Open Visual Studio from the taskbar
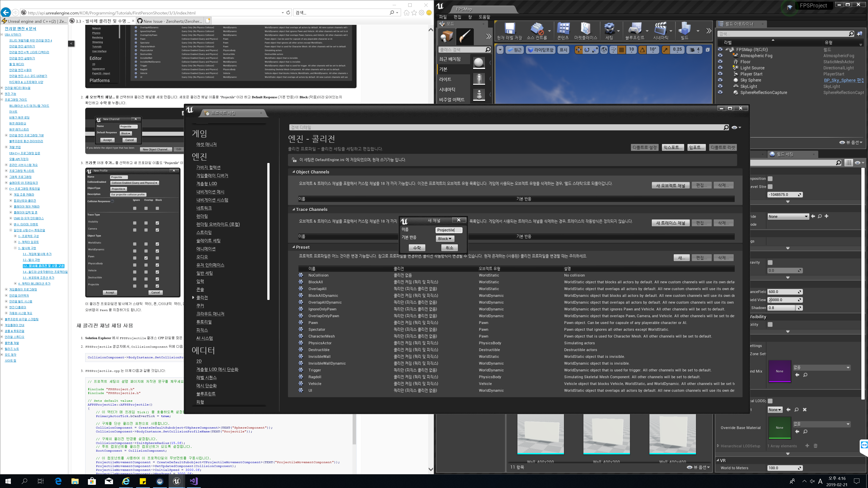 [x=193, y=481]
